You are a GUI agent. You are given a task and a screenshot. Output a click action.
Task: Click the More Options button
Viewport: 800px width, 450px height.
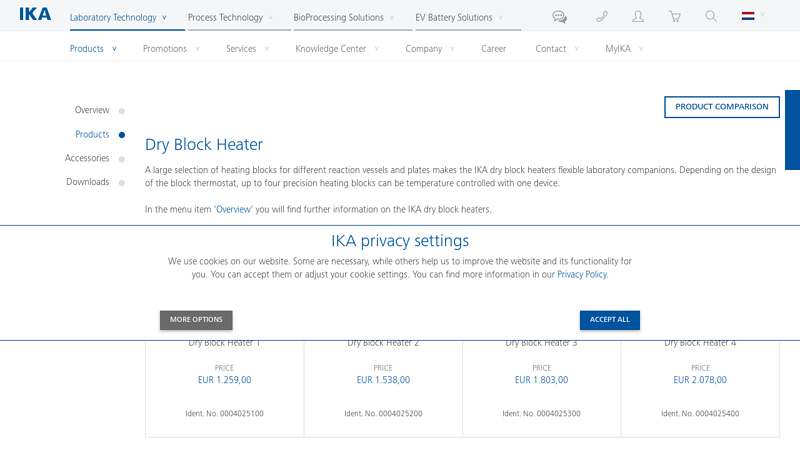coord(196,320)
